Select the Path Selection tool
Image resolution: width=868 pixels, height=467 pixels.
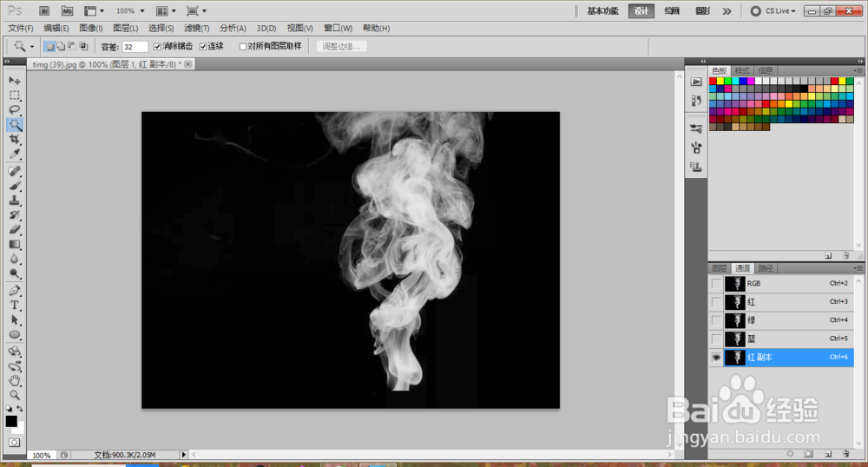[15, 319]
